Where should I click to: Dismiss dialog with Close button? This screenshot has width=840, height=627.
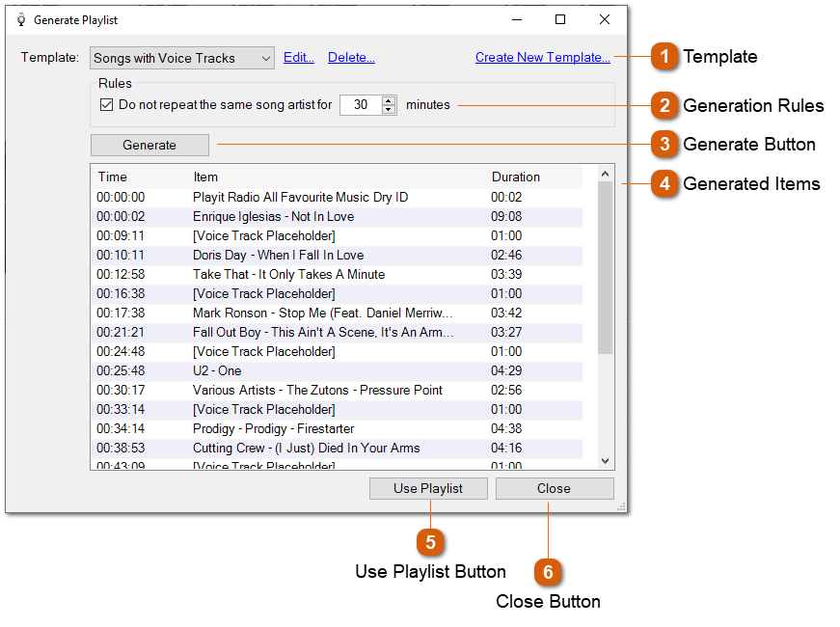coord(555,488)
